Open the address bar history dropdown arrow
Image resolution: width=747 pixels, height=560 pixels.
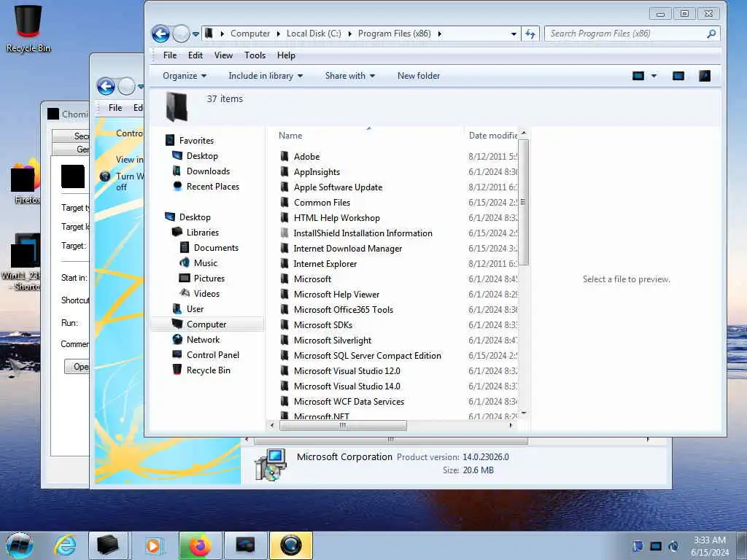click(x=514, y=34)
